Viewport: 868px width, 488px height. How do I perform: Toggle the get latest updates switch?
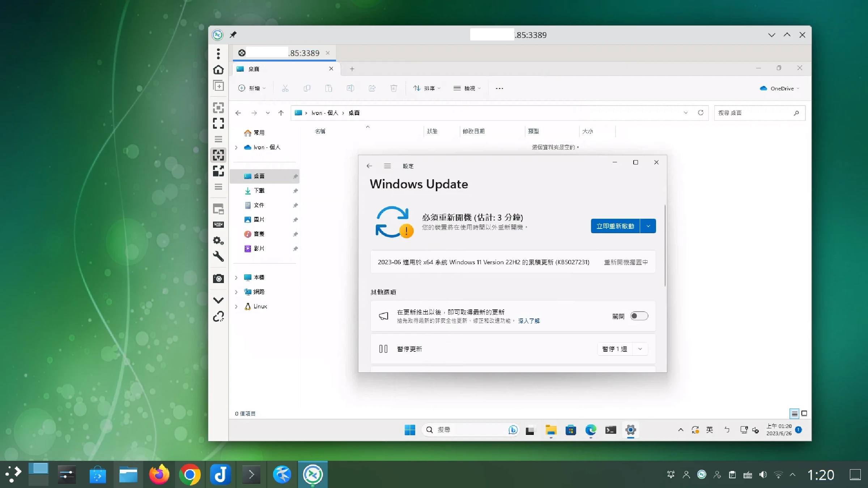coord(639,316)
